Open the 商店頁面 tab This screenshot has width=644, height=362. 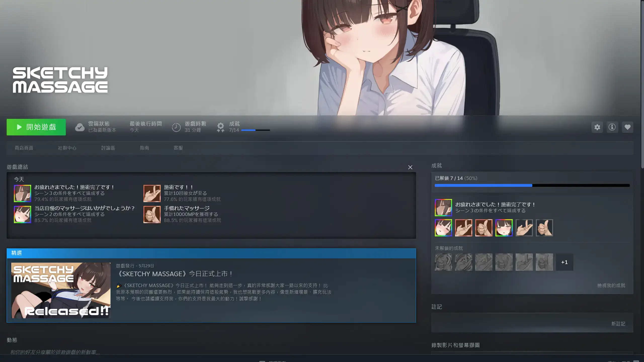click(24, 148)
